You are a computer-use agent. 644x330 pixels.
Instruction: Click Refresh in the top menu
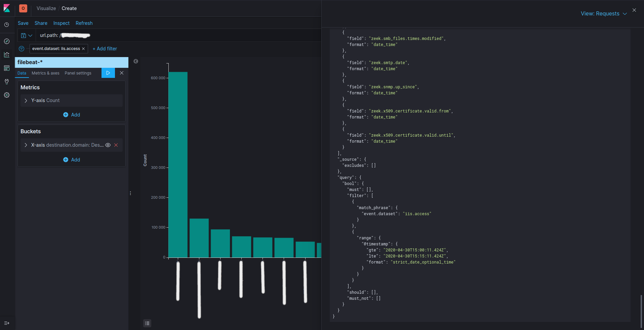(x=84, y=23)
